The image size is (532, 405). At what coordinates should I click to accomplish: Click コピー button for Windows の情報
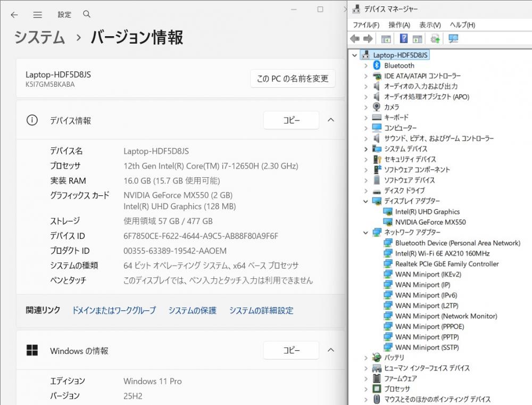pos(291,350)
